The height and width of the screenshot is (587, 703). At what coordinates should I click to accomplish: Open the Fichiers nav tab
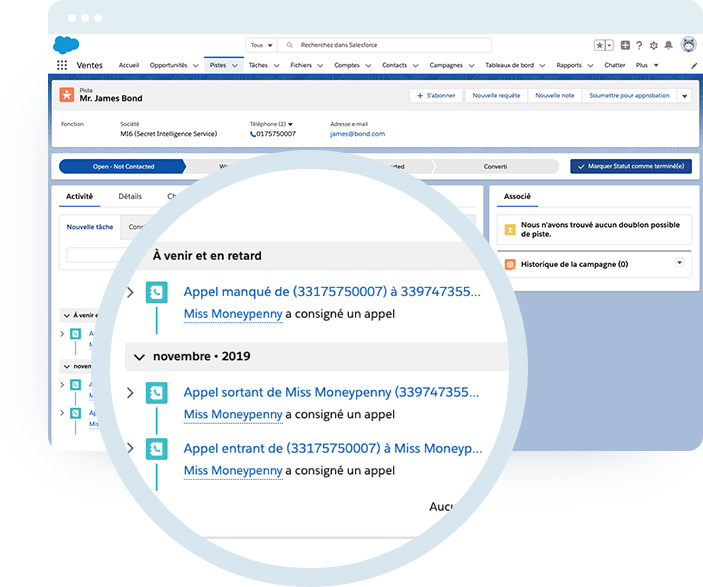[x=301, y=65]
